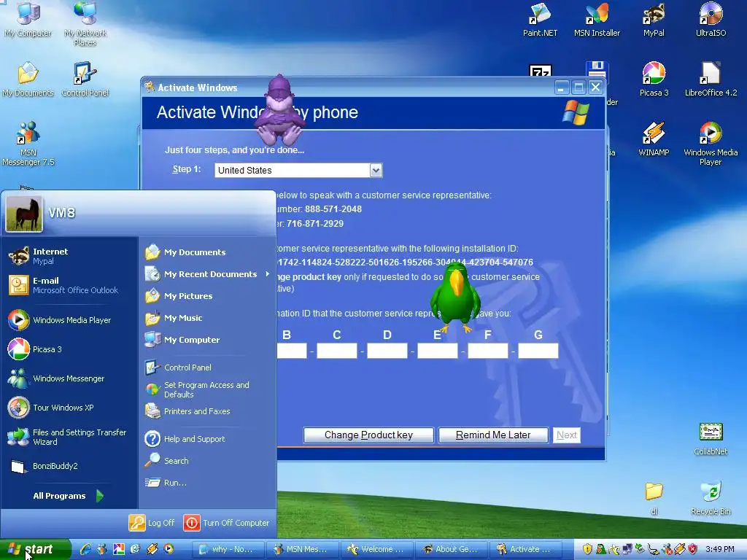Click Turn Off Computer button
The height and width of the screenshot is (560, 747).
click(x=226, y=522)
